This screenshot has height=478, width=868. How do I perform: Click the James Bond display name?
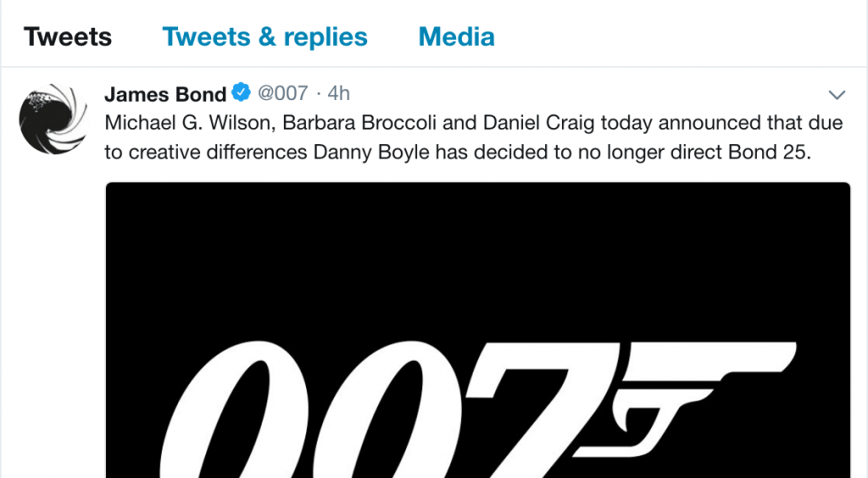coord(165,93)
